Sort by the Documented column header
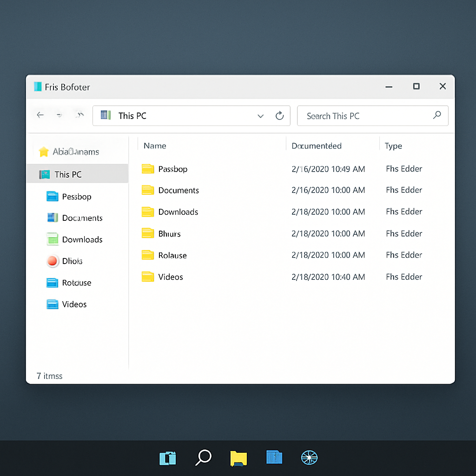Viewport: 476px width, 476px height. (x=316, y=145)
